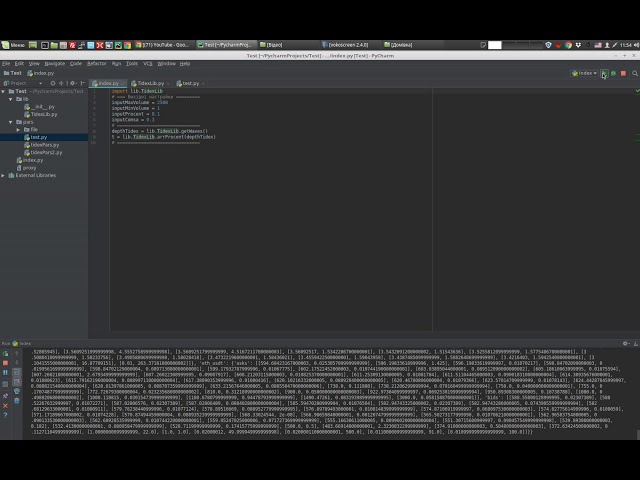This screenshot has height=480, width=640.
Task: Open the View menu
Action: point(34,64)
